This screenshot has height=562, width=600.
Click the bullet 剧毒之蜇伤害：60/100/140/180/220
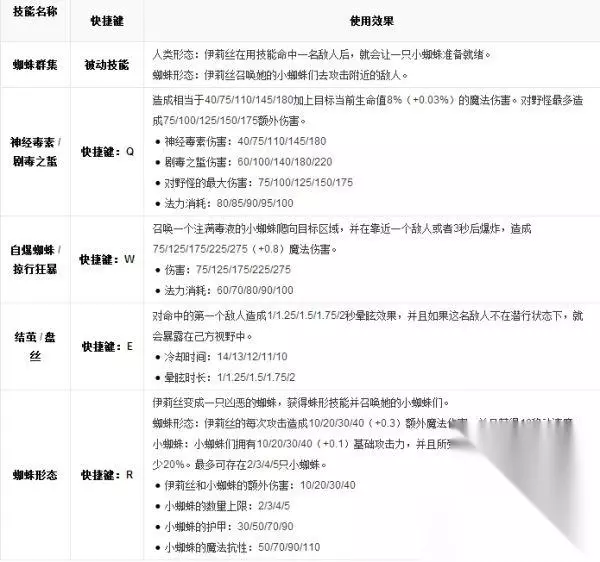244,162
